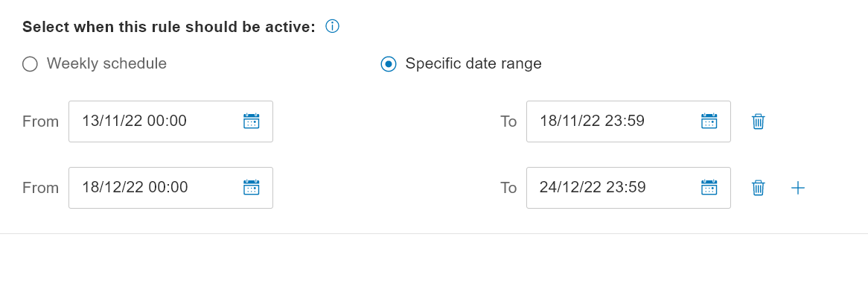Delete the 13/11/22 to 18/11/22 date range
Viewport: 868px width, 281px height.
pos(759,121)
